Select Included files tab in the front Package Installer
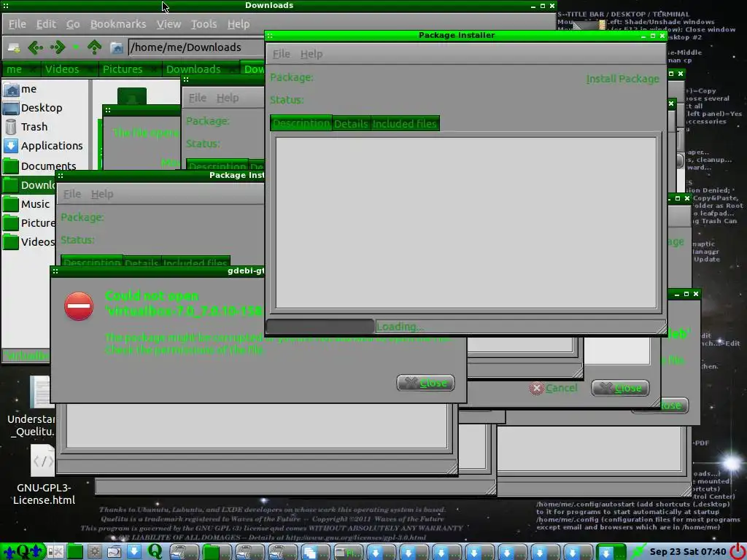Screen dimensions: 747x560 404,123
